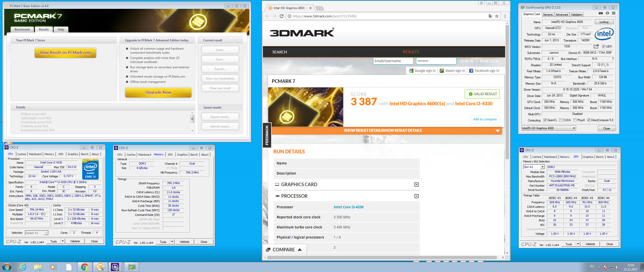Open Chrome's three-dot menu
Viewport: 644px width, 272px height.
click(505, 16)
